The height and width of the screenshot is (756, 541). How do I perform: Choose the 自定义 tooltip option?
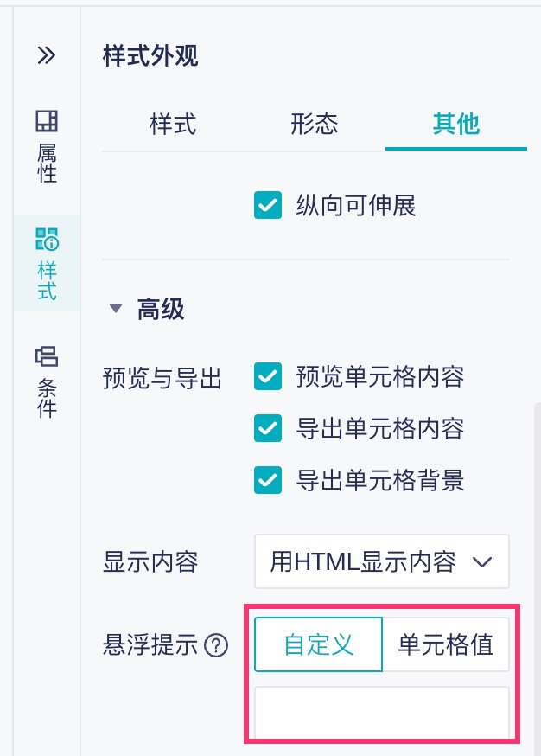319,644
